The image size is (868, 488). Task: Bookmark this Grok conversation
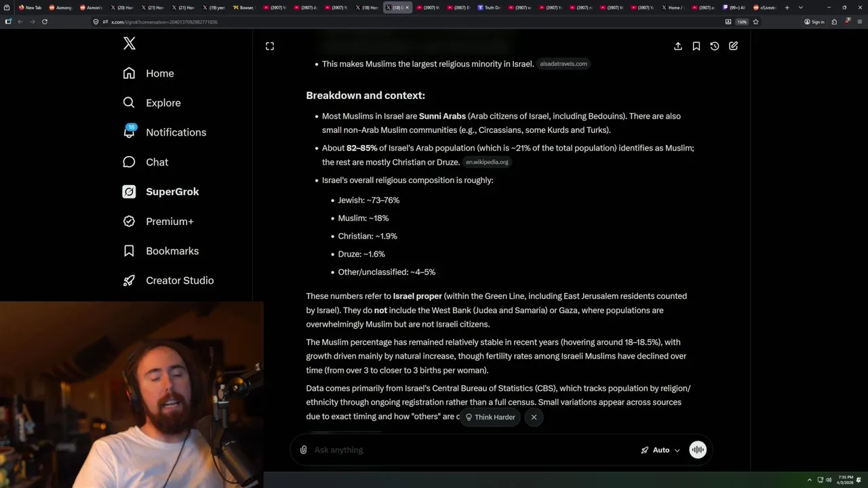tap(696, 46)
